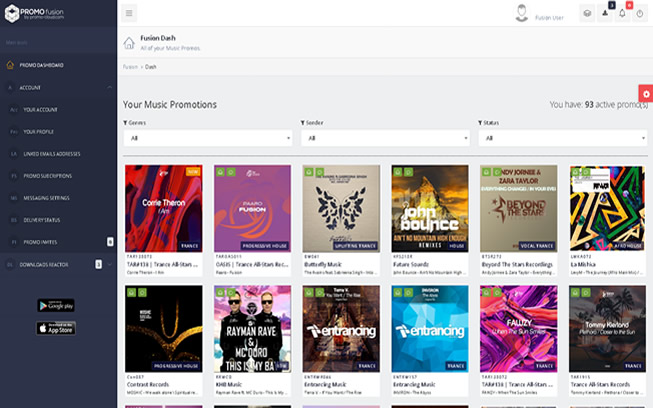Image resolution: width=653 pixels, height=408 pixels.
Task: Click the Contrast Records promo title
Action: [148, 384]
